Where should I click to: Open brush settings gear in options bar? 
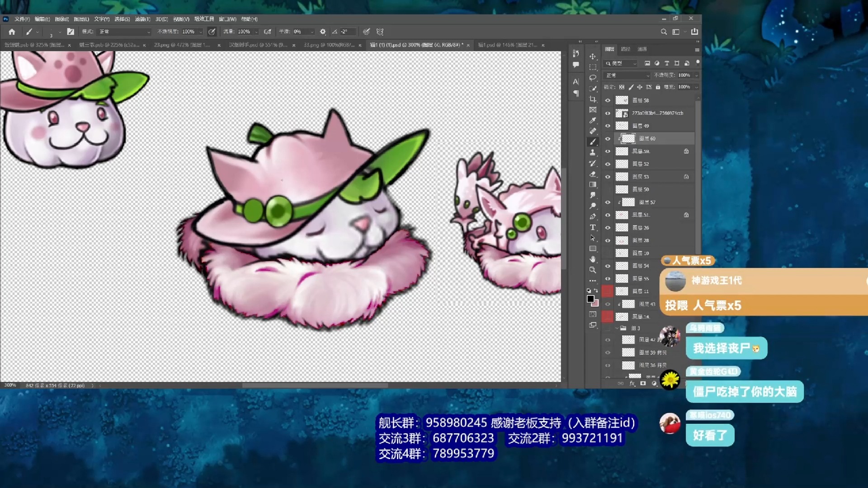[x=323, y=32]
